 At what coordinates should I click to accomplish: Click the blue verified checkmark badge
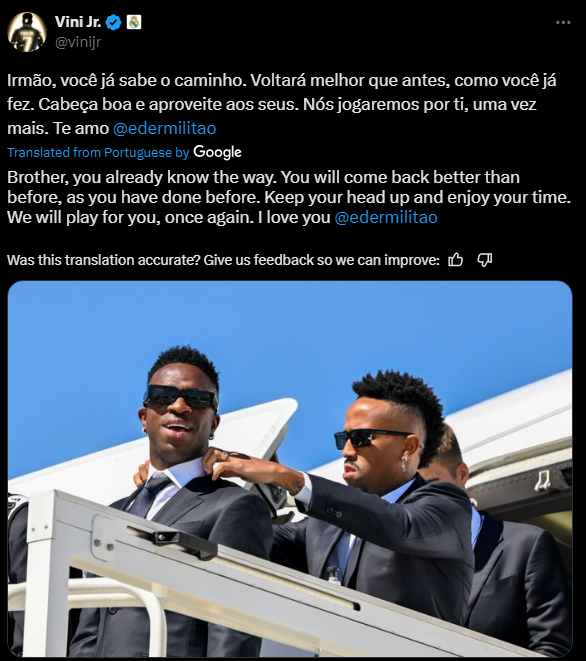[x=113, y=22]
